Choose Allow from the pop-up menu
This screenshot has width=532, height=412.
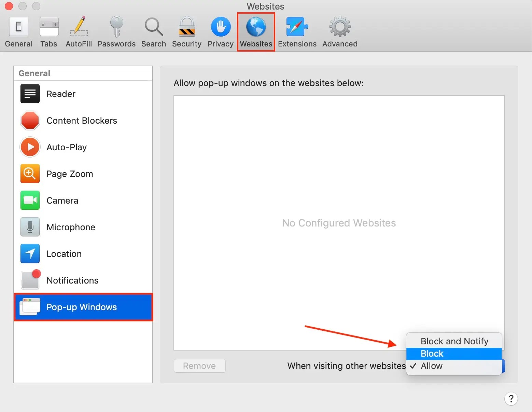pyautogui.click(x=454, y=366)
